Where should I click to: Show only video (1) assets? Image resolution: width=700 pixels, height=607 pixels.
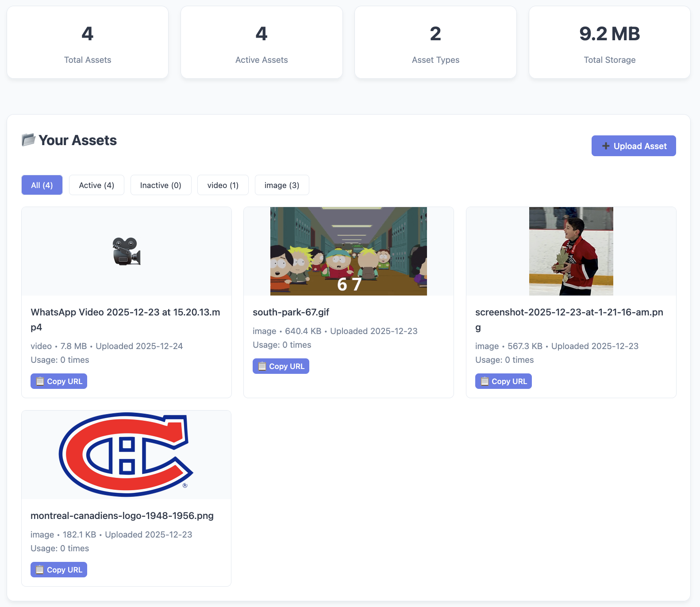[x=223, y=185]
